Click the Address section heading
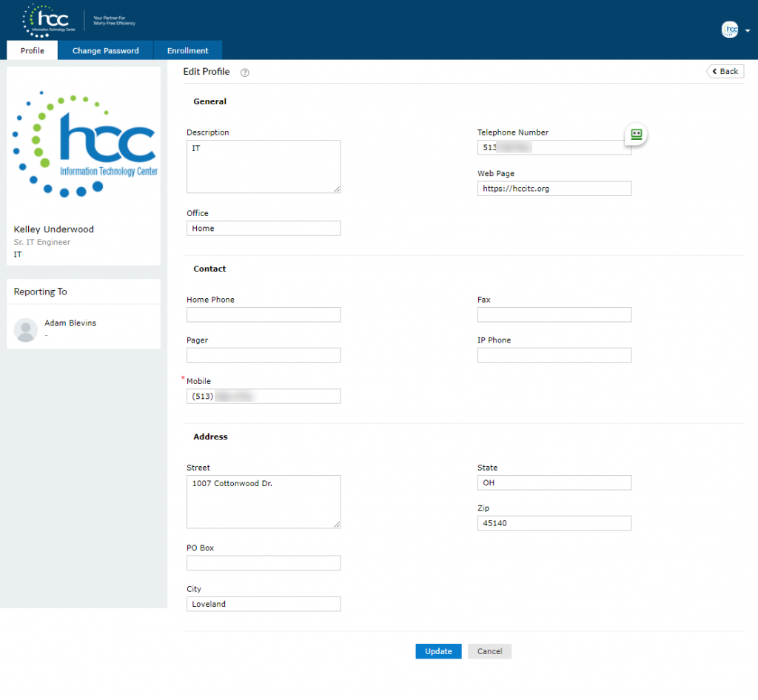758x700 pixels. coord(210,437)
